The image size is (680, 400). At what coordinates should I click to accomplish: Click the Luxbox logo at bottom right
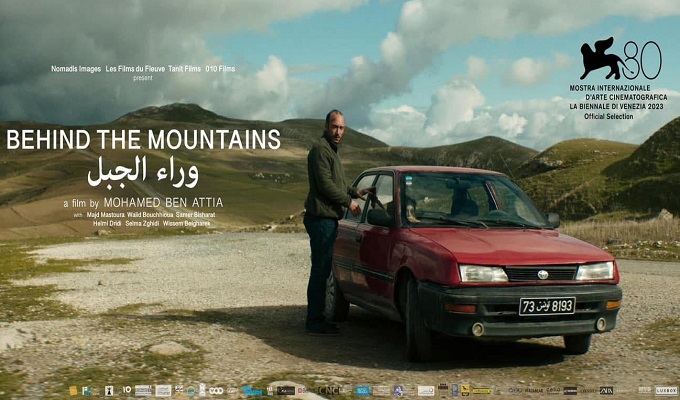click(x=665, y=390)
